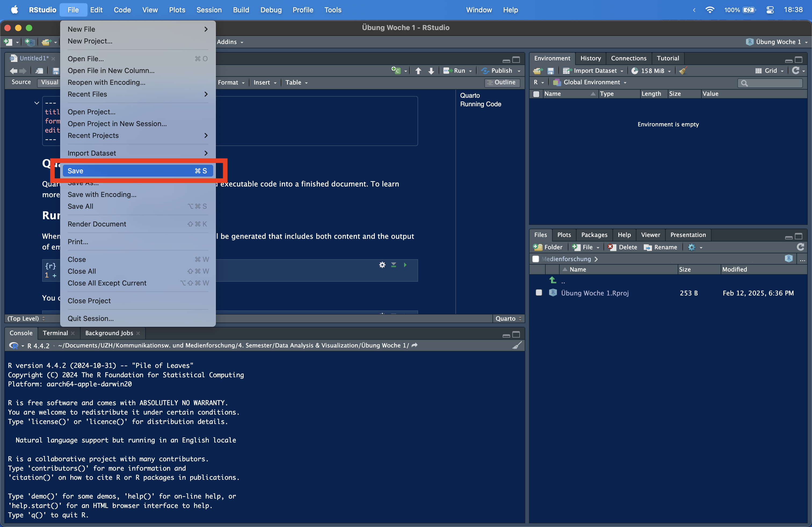Screen dimensions: 812x527
Task: Click the R project directory cube icon
Action: point(788,258)
